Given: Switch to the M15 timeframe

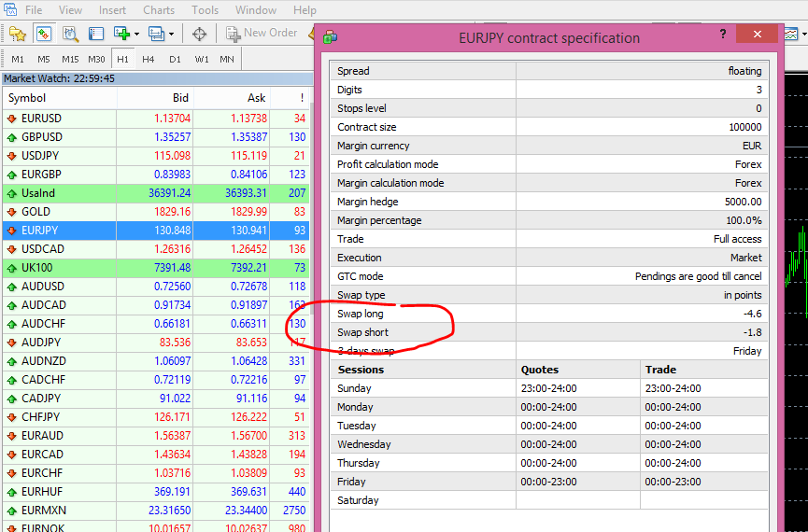Looking at the screenshot, I should coord(70,59).
